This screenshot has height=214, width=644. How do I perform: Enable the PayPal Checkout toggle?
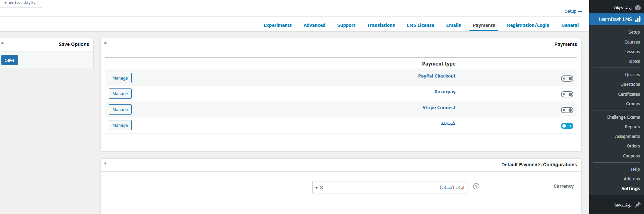(x=567, y=79)
